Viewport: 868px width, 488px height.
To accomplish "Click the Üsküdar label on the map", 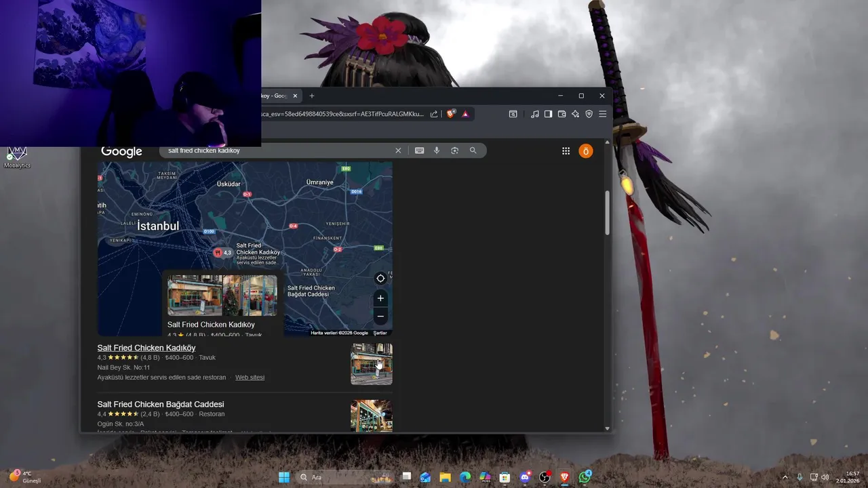I will [229, 184].
